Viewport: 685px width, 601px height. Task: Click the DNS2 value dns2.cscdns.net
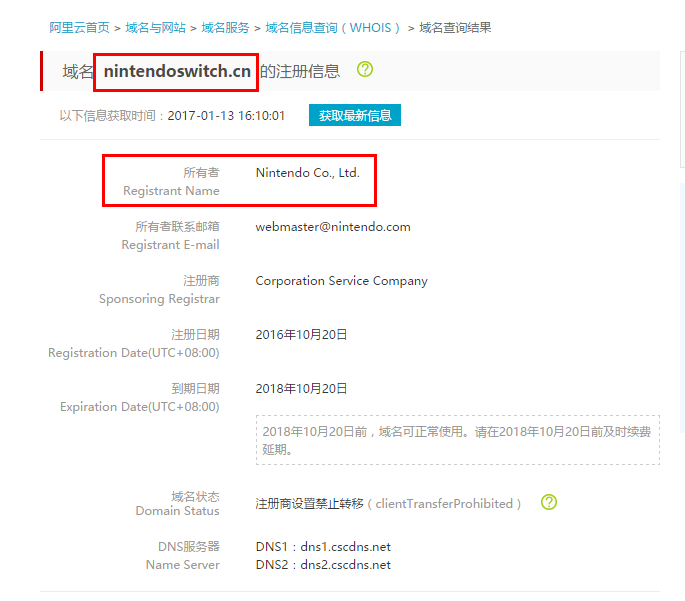(x=346, y=565)
